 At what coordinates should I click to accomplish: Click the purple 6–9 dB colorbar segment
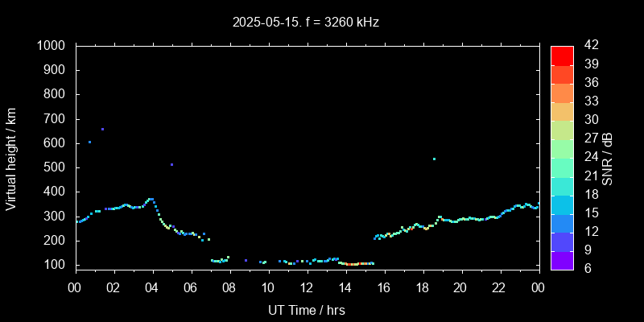pos(561,260)
